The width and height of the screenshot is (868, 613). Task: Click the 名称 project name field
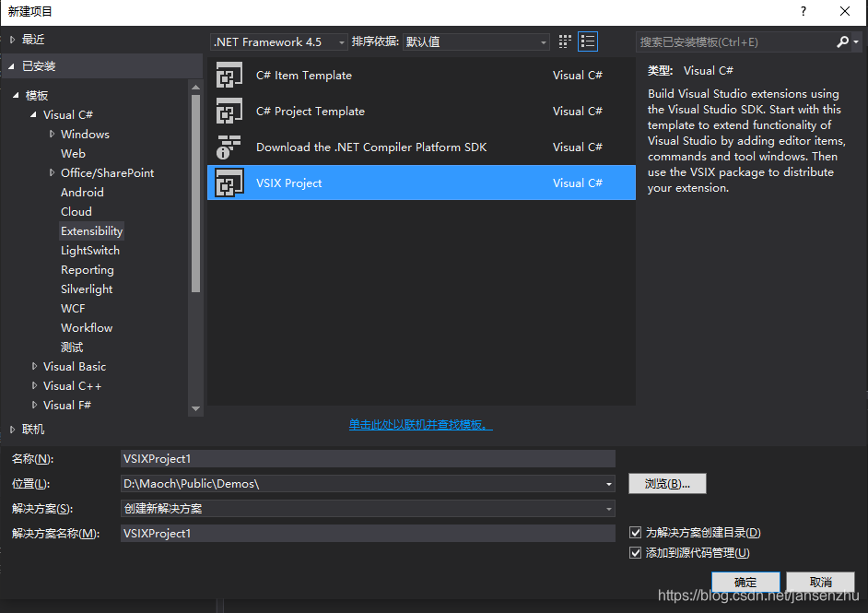368,458
